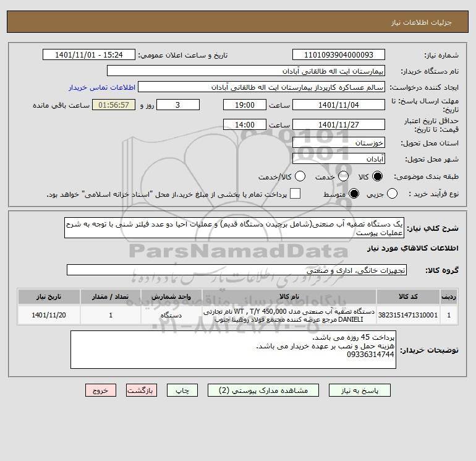Image resolution: width=476 pixels, height=461 pixels.
Task: Click the unit cell 'دستگاه'
Action: (171, 315)
